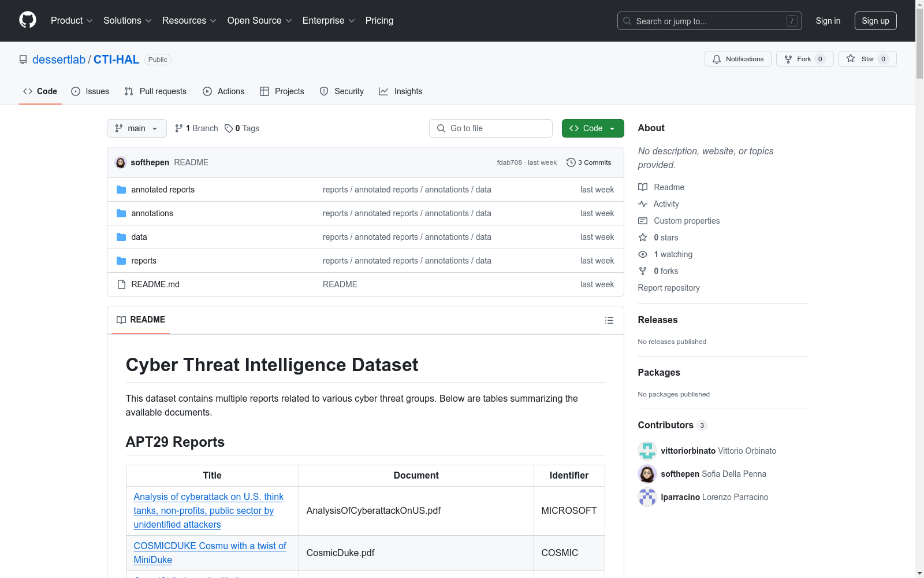View the 0 stars link
924x578 pixels.
point(658,238)
